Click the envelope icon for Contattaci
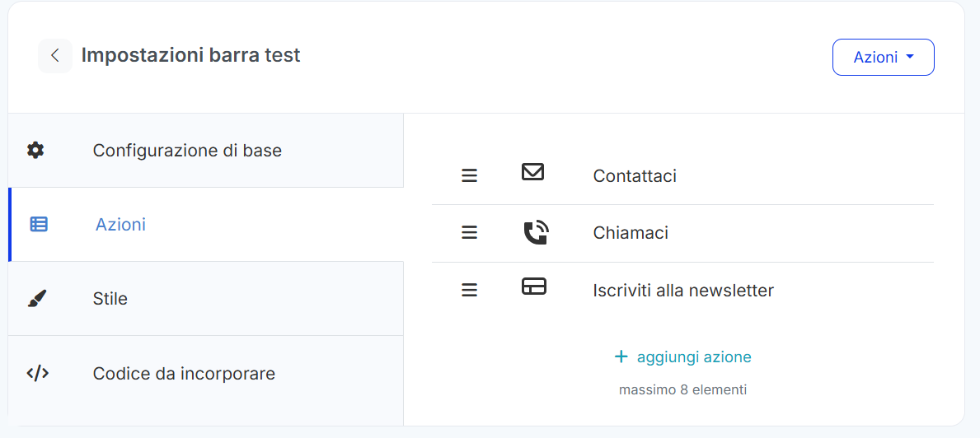This screenshot has width=980, height=438. point(533,172)
